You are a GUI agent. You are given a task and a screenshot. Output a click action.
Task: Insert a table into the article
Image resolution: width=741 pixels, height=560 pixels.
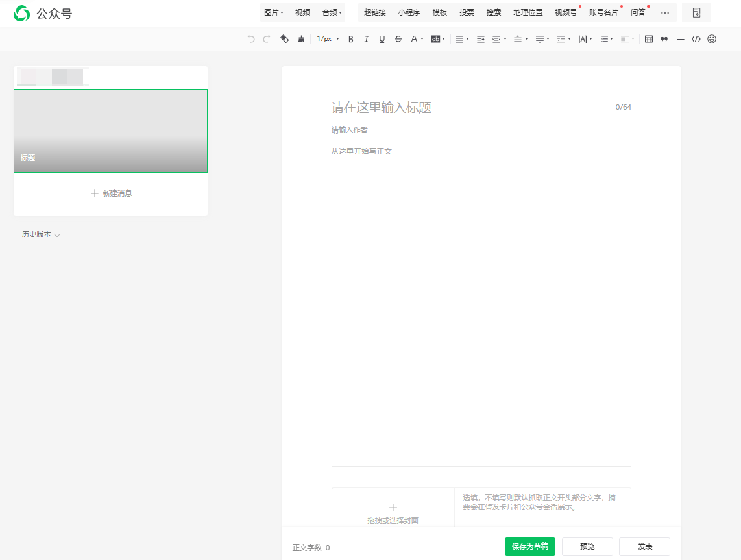[649, 39]
